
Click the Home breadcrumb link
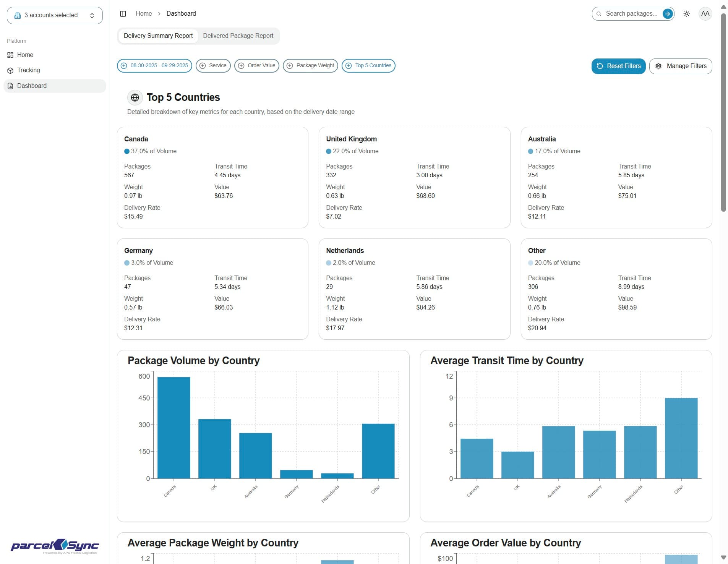144,14
